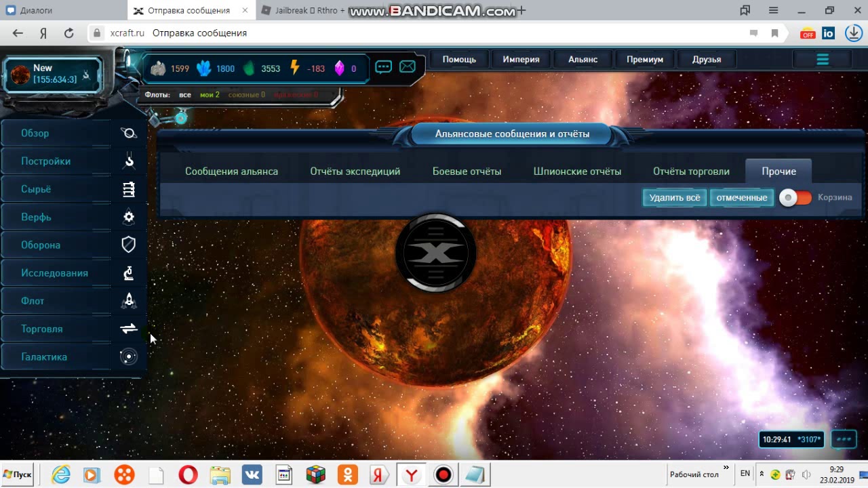Open Сообщения альянса tab

tap(231, 171)
